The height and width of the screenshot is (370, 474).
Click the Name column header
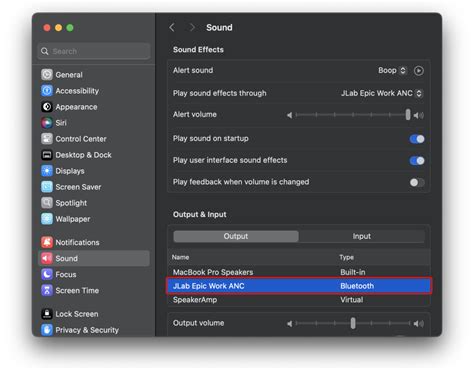(180, 257)
